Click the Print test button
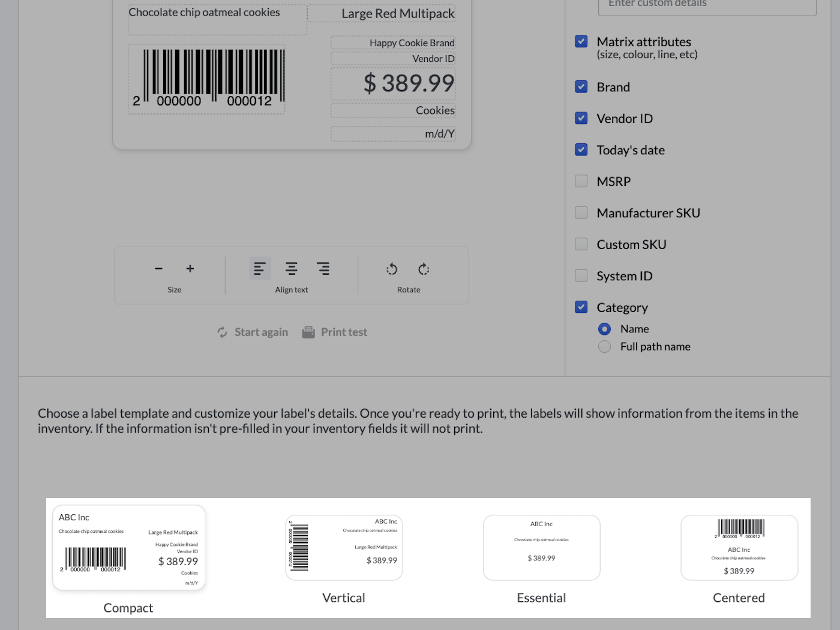Viewport: 840px width, 630px height. tap(335, 332)
